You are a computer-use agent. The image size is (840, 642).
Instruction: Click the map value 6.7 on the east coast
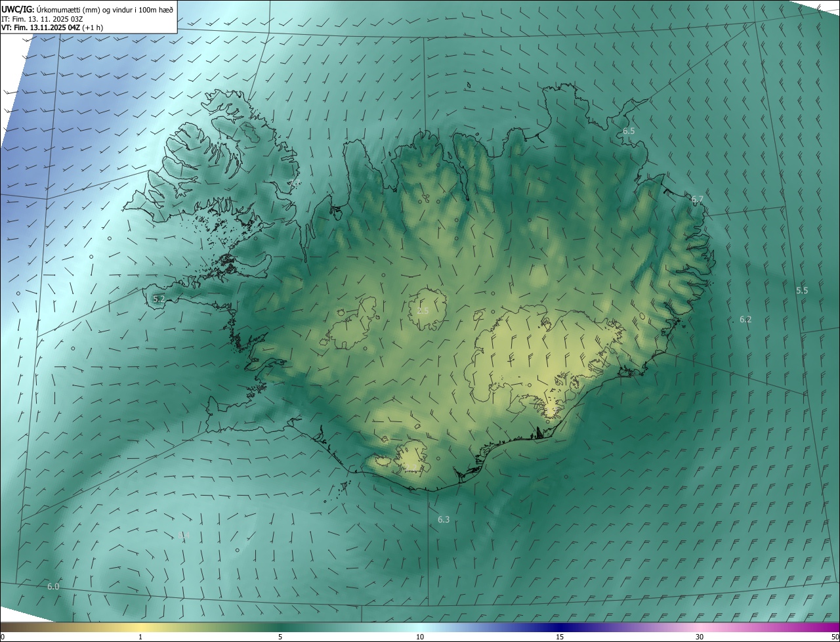click(697, 199)
